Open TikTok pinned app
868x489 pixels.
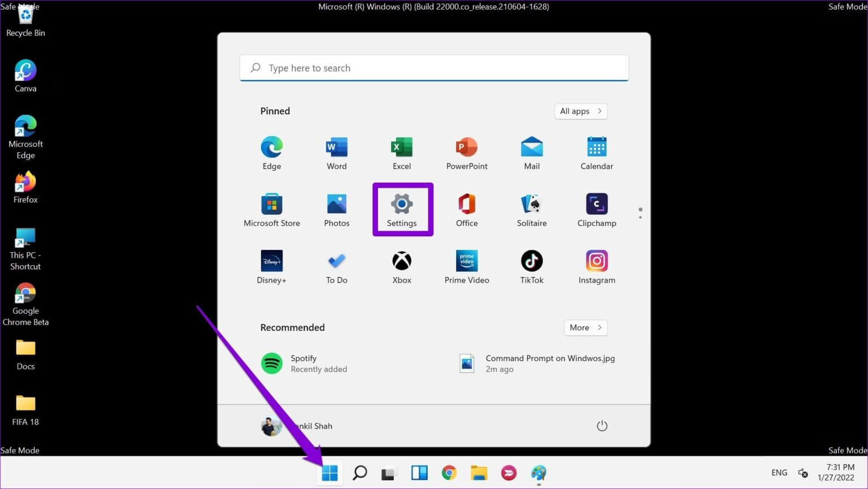pos(532,267)
